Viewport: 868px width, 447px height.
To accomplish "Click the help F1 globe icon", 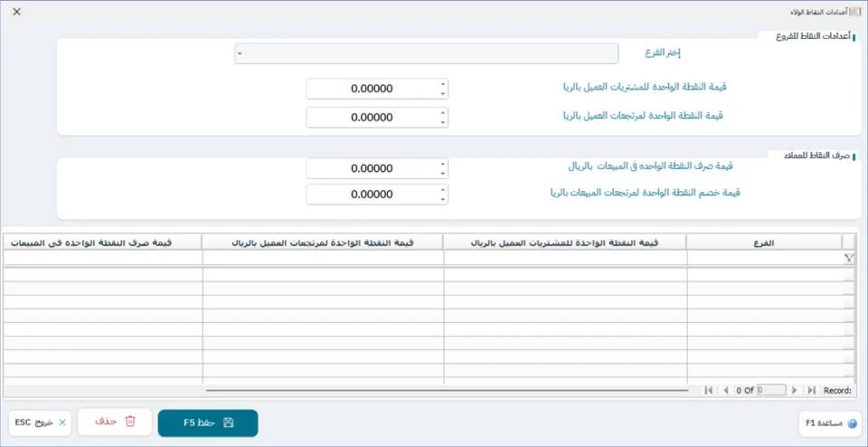I will pyautogui.click(x=852, y=423).
